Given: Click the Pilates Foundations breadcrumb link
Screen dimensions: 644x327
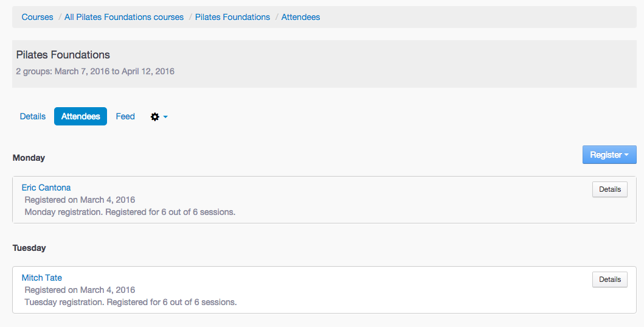Looking at the screenshot, I should click(x=232, y=17).
